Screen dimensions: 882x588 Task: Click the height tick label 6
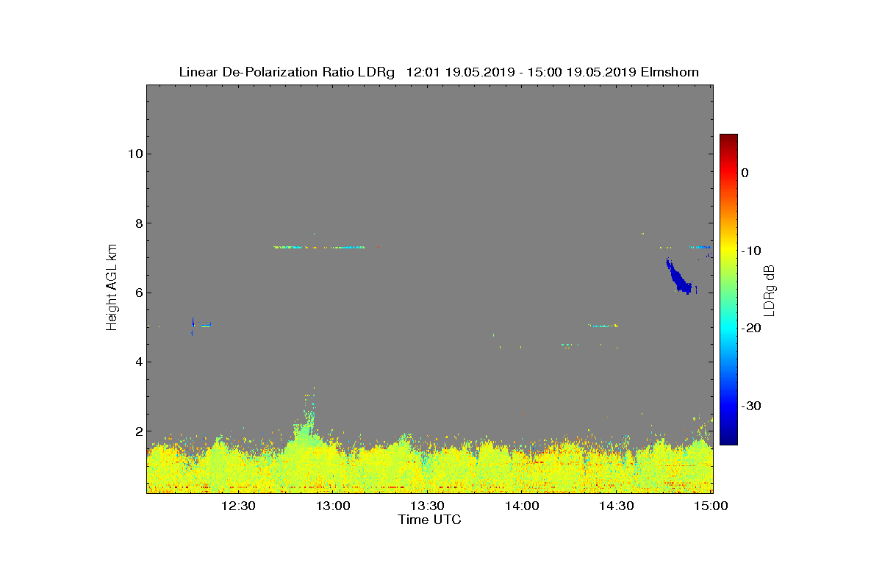tap(137, 293)
